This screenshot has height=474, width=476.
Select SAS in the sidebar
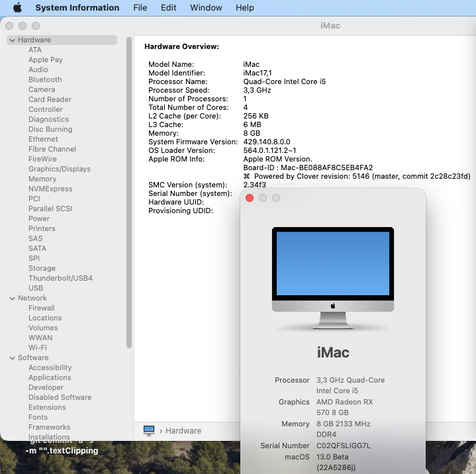[x=36, y=238]
